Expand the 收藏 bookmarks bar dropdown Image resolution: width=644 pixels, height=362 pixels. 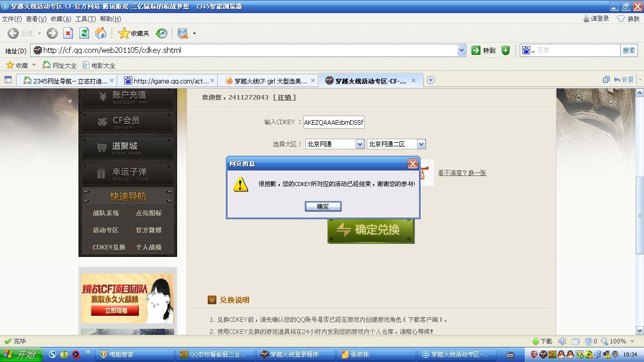34,65
